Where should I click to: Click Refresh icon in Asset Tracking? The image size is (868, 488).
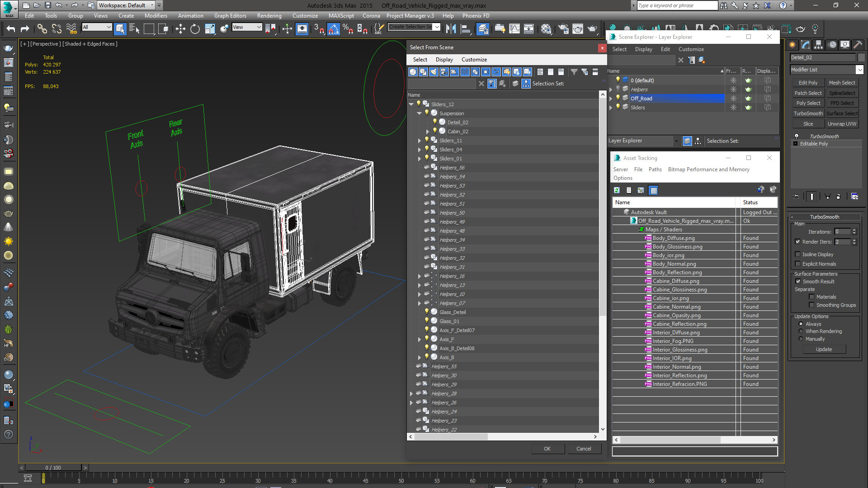tap(617, 190)
